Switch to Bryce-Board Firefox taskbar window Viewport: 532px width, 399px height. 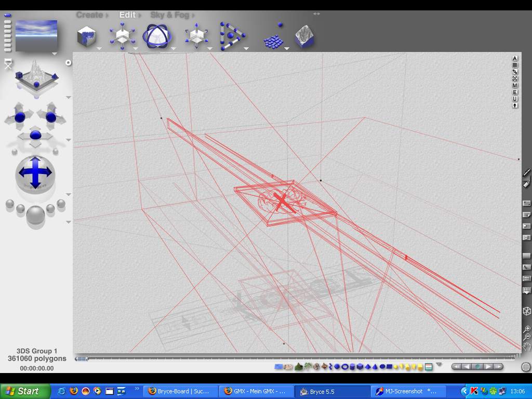(179, 391)
